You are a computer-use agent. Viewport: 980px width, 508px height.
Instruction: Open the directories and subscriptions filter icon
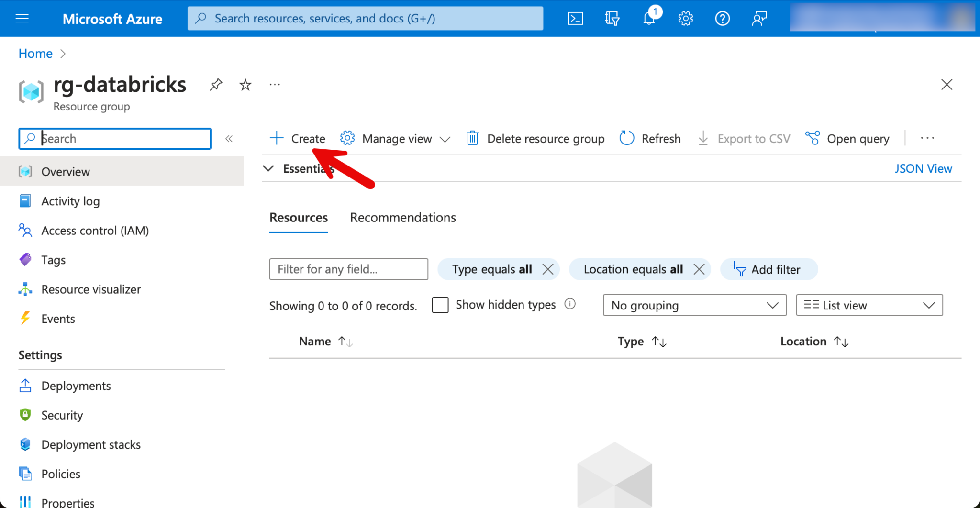[x=612, y=19]
